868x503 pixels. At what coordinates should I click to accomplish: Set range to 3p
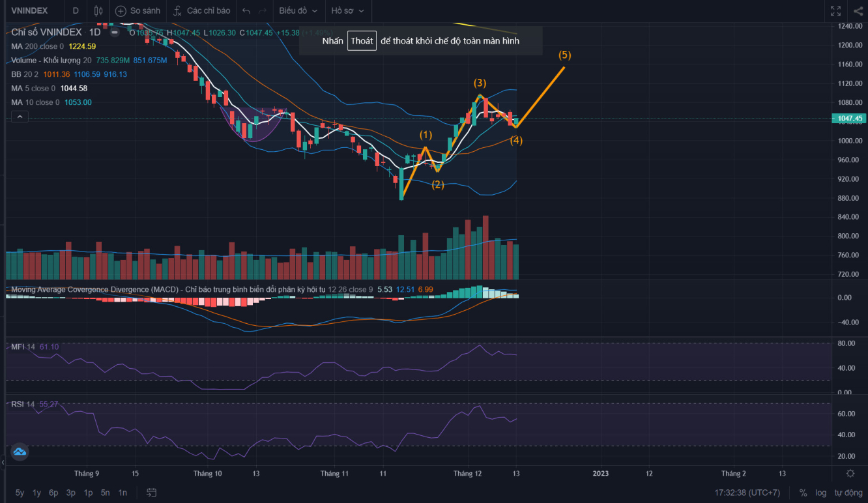coord(70,493)
